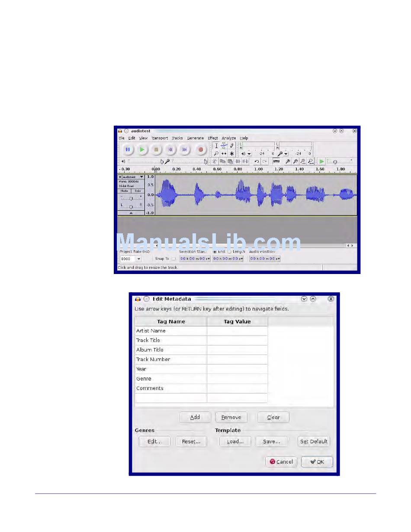Image resolution: width=411 pixels, height=532 pixels.
Task: Click the Zoom In icon
Action: click(288, 161)
